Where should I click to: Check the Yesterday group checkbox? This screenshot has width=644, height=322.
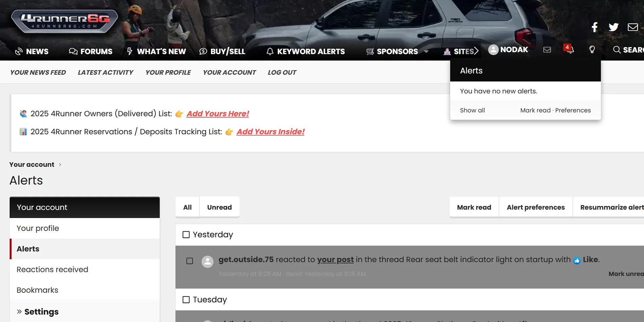tap(186, 234)
